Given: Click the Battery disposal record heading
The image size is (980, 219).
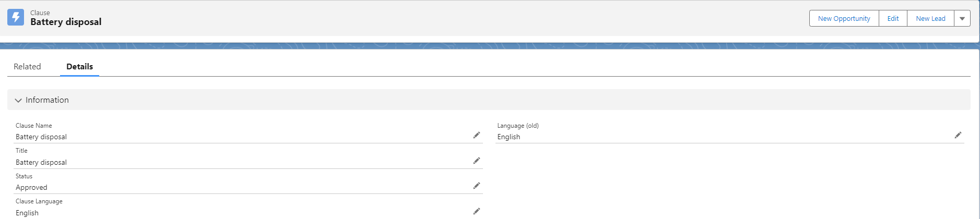Looking at the screenshot, I should 66,22.
